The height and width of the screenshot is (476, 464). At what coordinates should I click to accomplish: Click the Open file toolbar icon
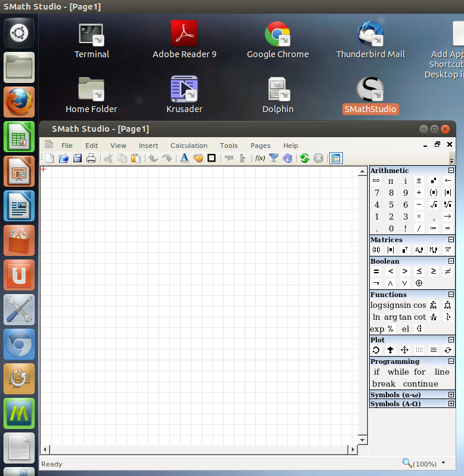(x=63, y=158)
